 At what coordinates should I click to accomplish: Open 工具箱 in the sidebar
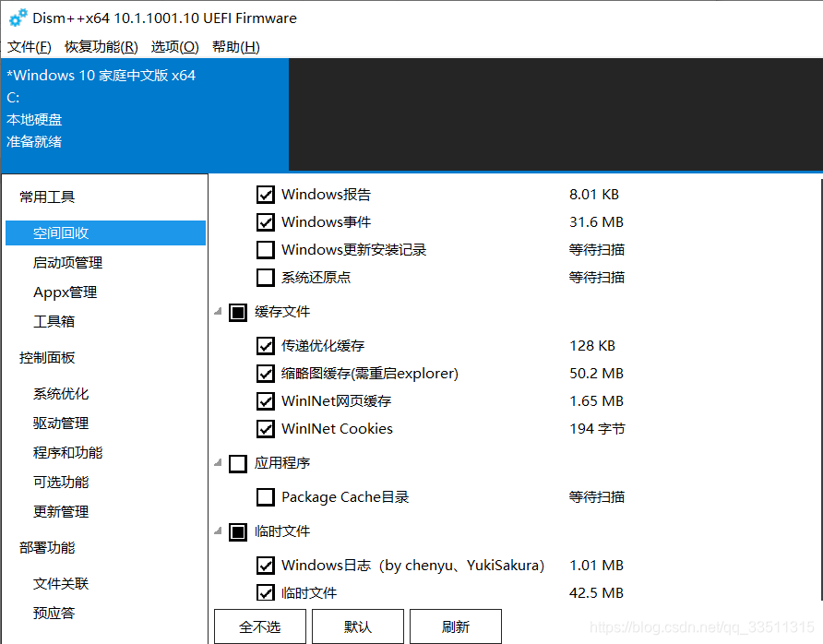point(54,321)
